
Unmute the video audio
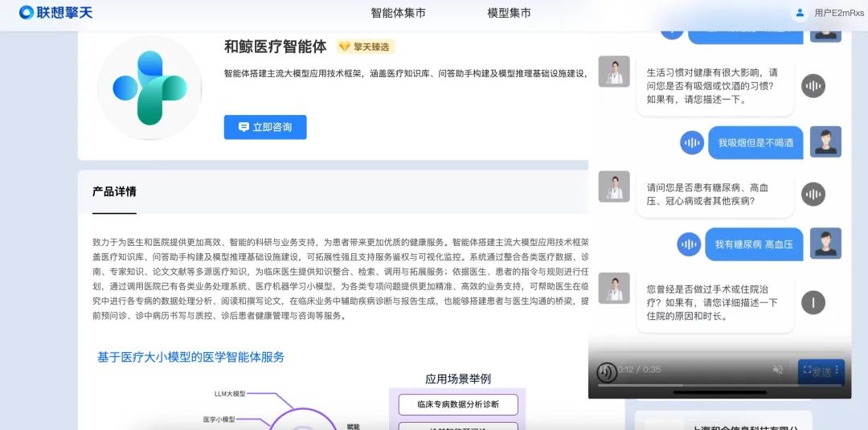tap(778, 369)
